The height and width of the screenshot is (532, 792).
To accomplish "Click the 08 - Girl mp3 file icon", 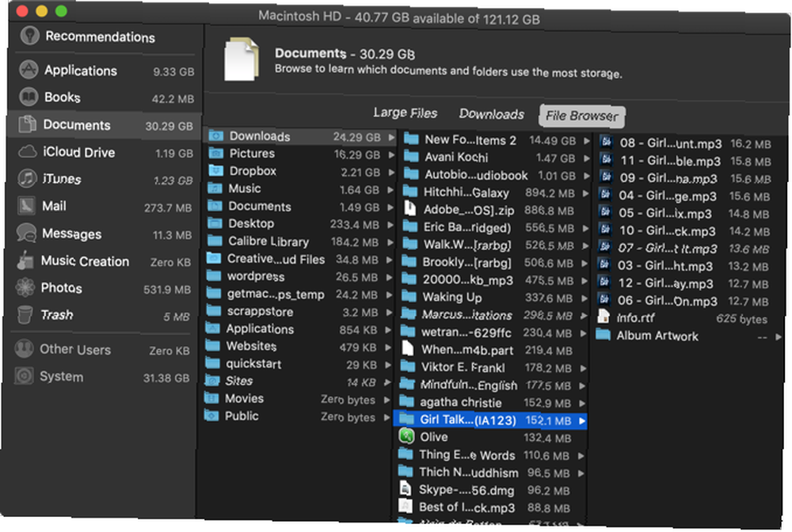I will click(x=606, y=142).
